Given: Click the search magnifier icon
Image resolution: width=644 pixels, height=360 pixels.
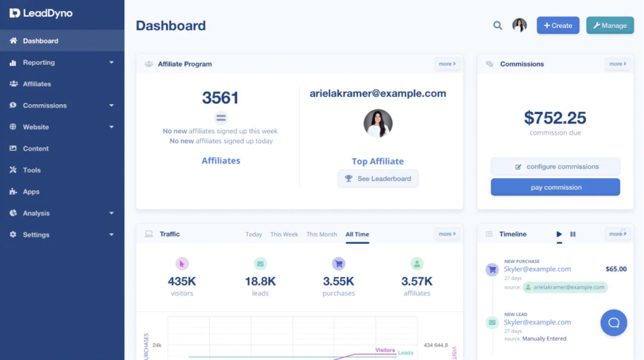Looking at the screenshot, I should point(497,25).
